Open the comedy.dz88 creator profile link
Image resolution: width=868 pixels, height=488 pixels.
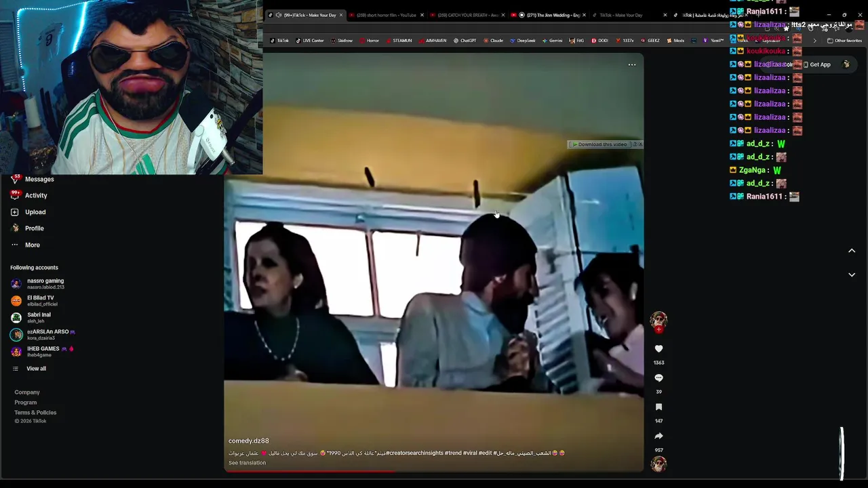click(x=249, y=441)
